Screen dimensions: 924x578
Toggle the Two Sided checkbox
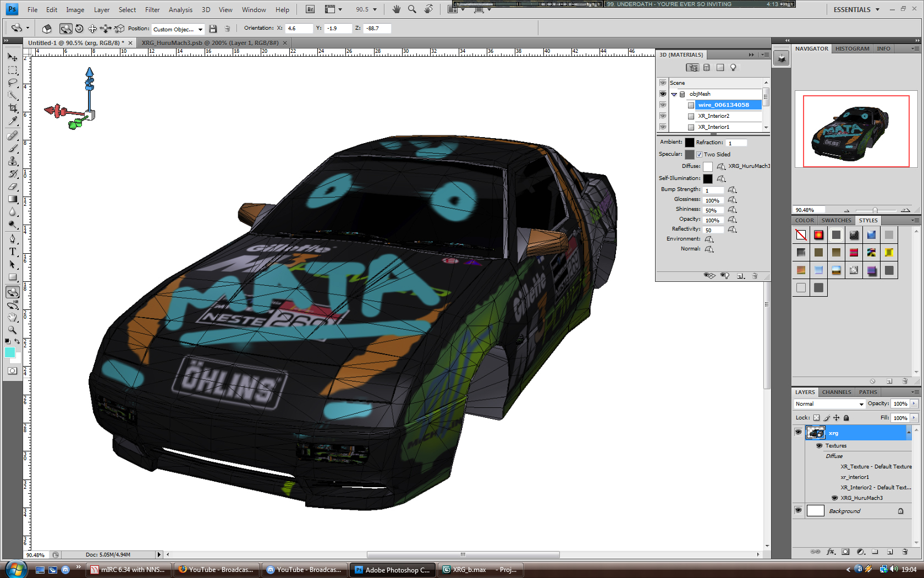[699, 155]
